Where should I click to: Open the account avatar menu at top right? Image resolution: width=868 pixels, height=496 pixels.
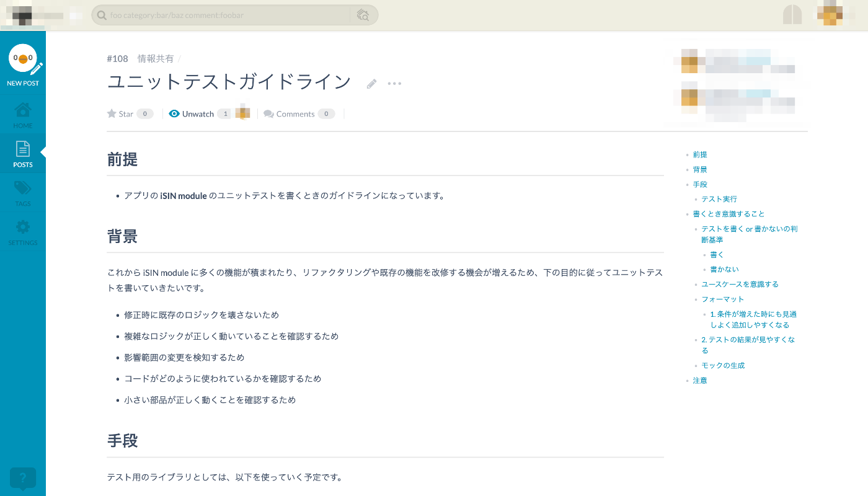pos(830,14)
